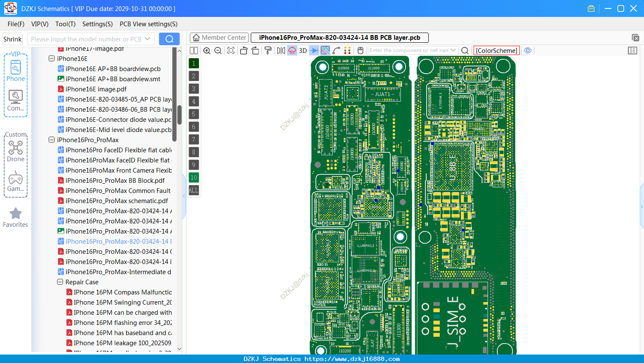Select the curved route line tool
Image resolution: width=644 pixels, height=363 pixels.
[x=337, y=50]
